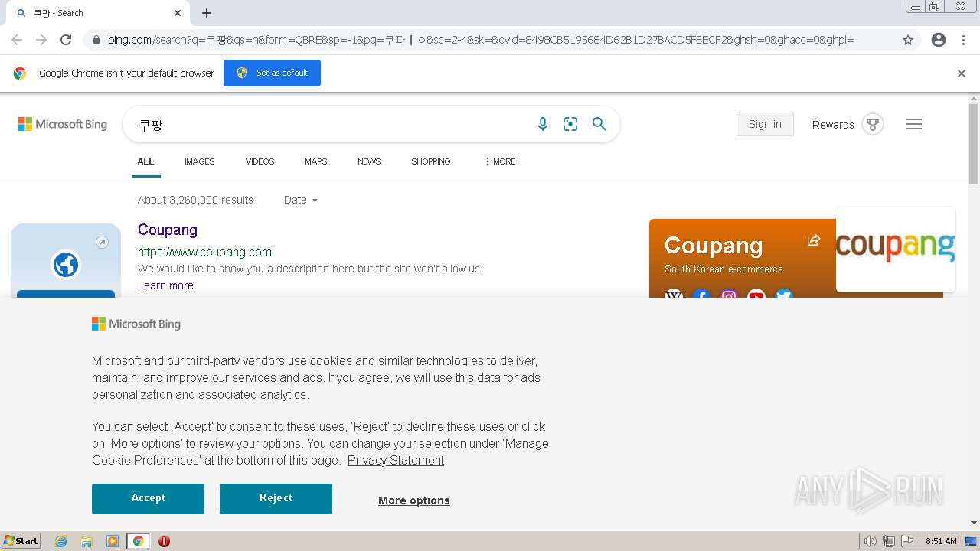Click the Microsoft Bing logo in header

click(x=63, y=124)
